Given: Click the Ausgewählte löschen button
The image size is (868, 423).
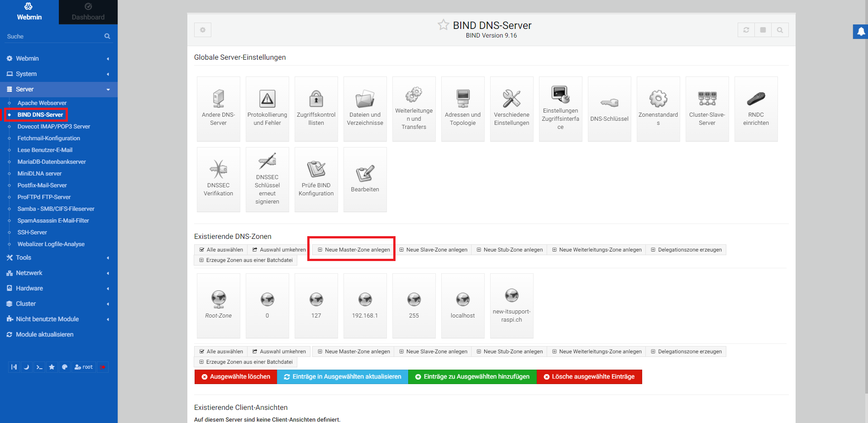Looking at the screenshot, I should tap(236, 376).
